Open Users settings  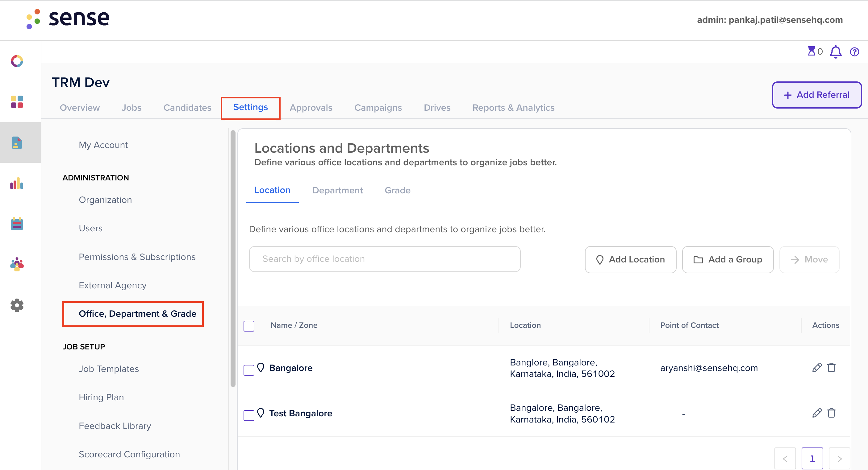point(90,228)
